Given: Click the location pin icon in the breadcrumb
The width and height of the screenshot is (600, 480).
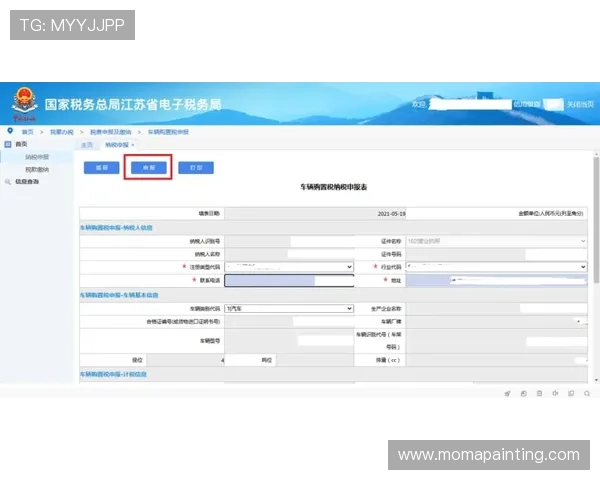Looking at the screenshot, I should (10, 131).
